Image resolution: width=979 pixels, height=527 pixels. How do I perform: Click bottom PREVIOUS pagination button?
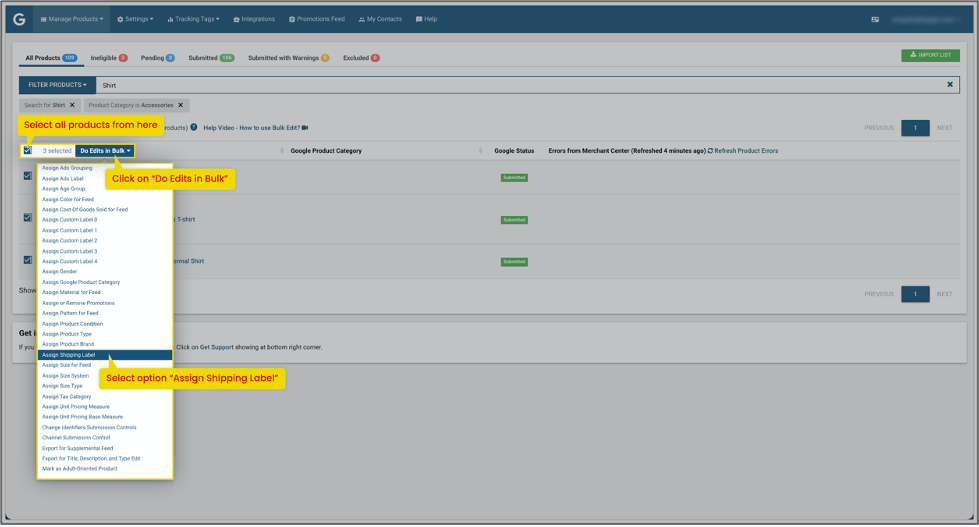point(879,294)
